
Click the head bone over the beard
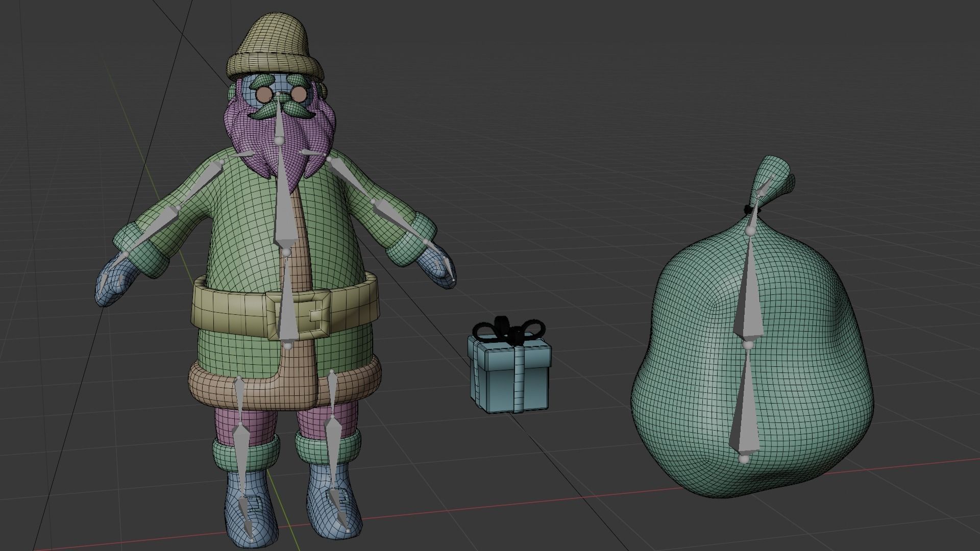click(279, 120)
